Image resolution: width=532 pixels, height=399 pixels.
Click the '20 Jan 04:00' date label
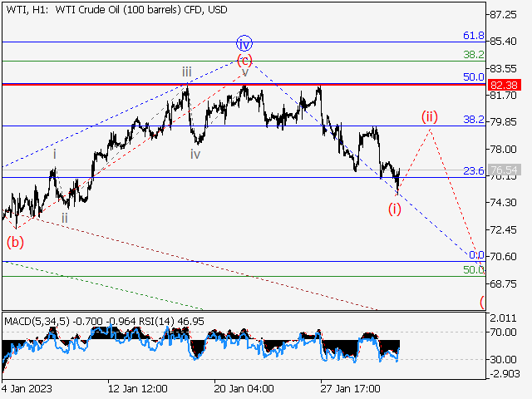(x=244, y=388)
